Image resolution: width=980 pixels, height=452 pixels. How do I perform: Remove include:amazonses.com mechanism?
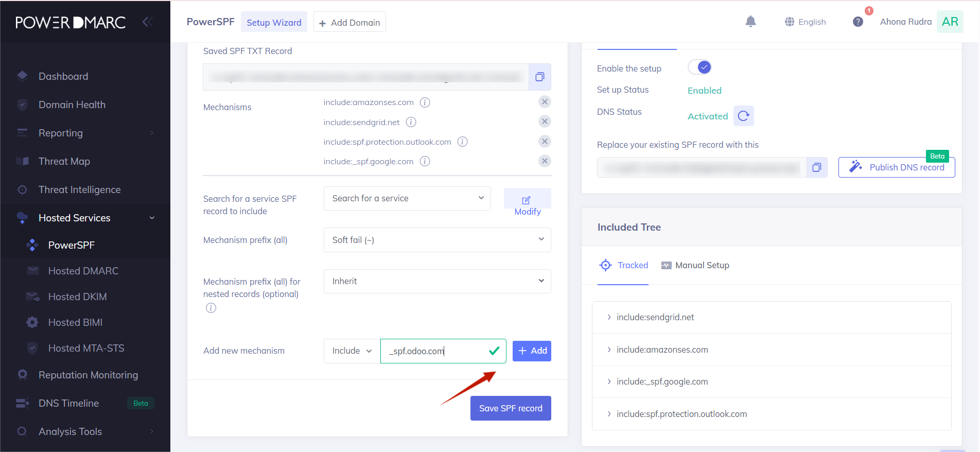click(x=544, y=102)
